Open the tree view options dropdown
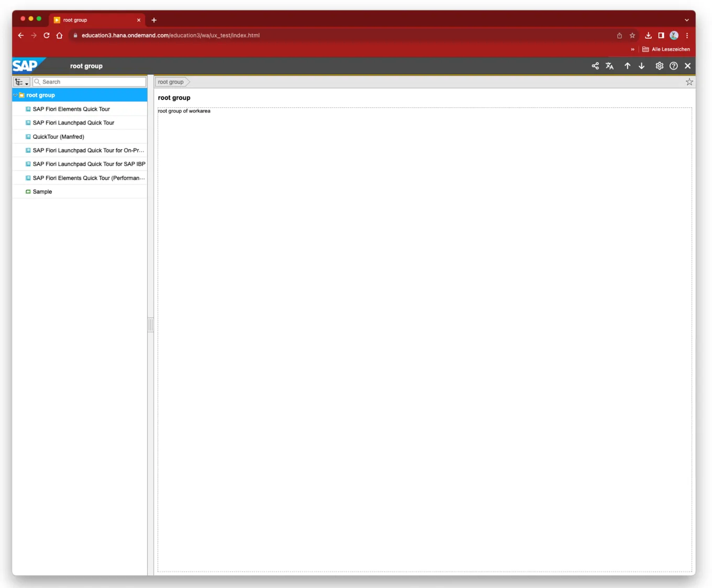 tap(21, 82)
